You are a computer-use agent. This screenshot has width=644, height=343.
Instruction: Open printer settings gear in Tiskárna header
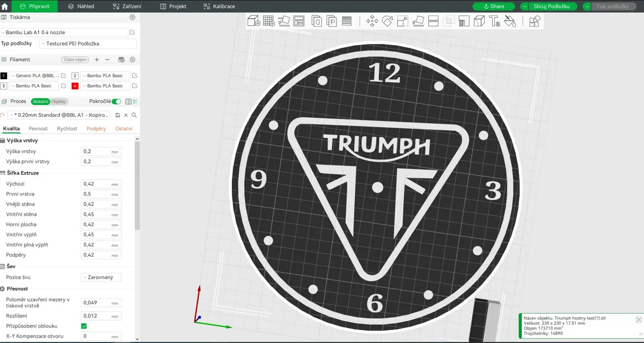coord(133,17)
